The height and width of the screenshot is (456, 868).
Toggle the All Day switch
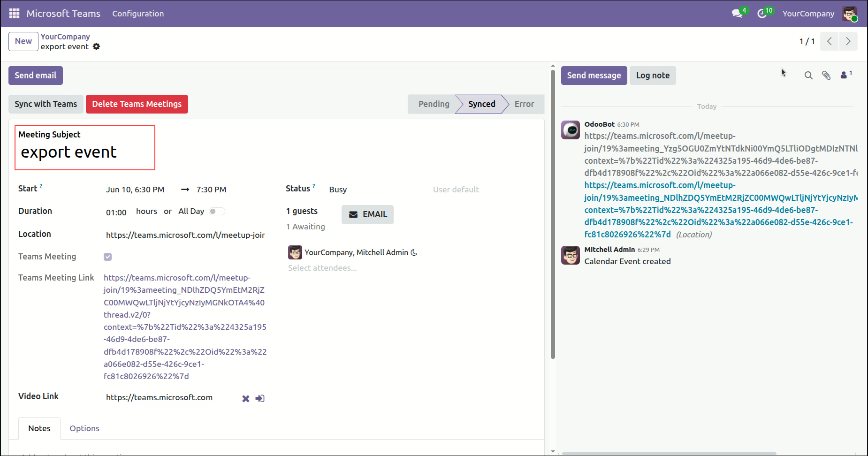pos(217,212)
